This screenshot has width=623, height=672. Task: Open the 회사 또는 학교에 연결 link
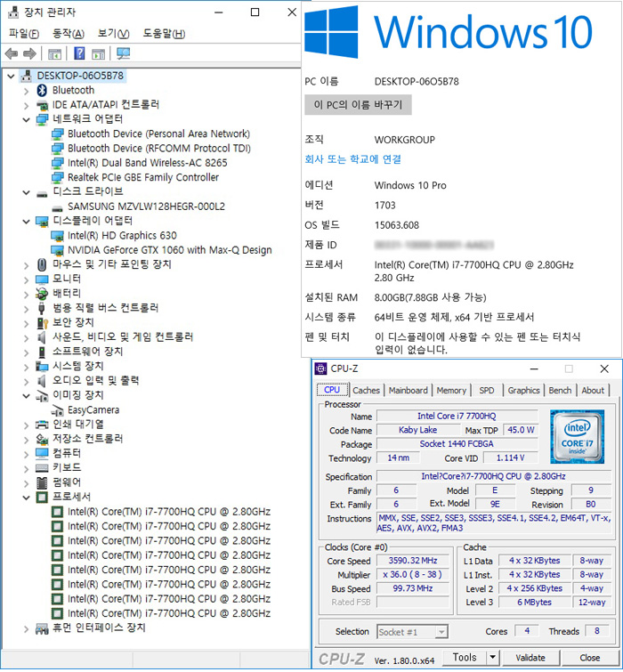(x=352, y=159)
